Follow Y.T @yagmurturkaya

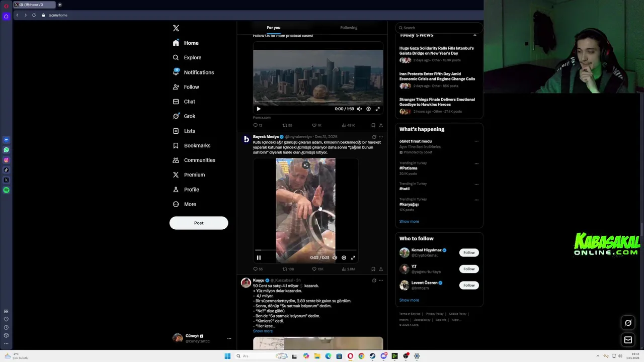point(469,269)
